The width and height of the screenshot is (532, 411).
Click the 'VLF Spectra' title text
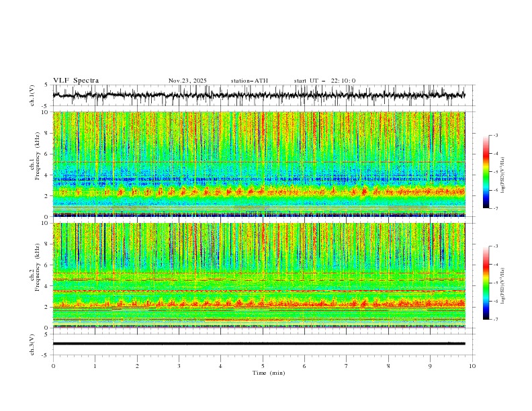pos(76,81)
